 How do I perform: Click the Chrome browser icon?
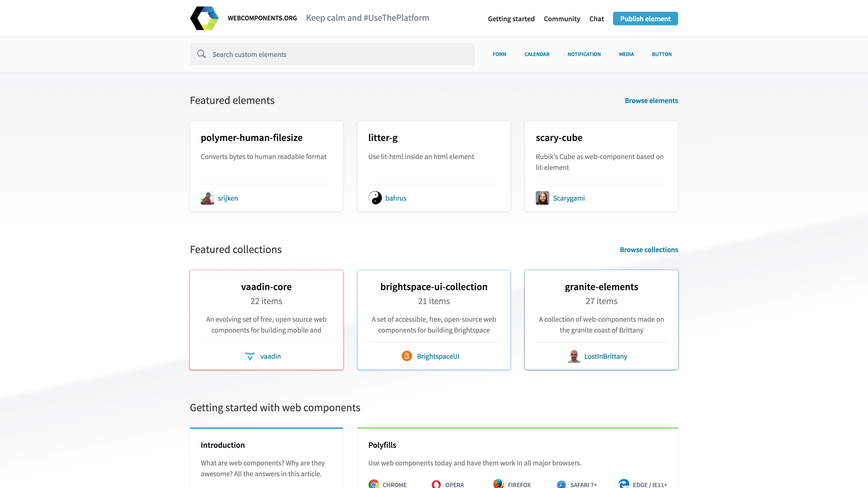[373, 484]
